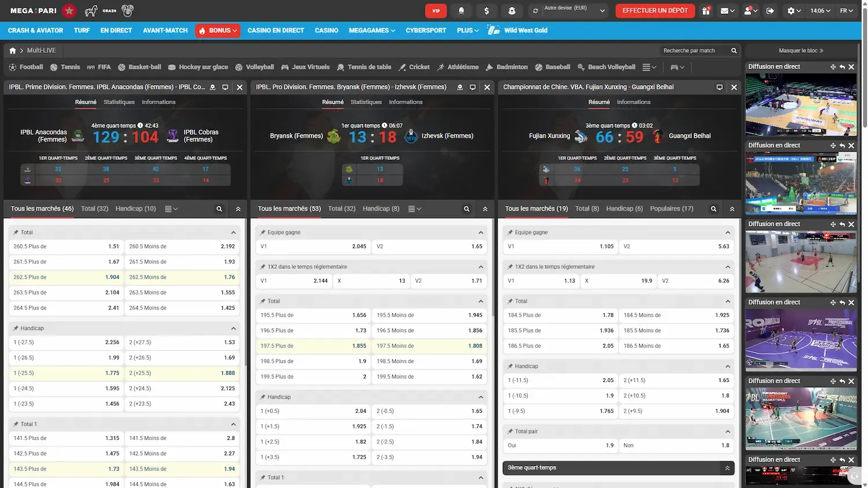Image resolution: width=868 pixels, height=488 pixels.
Task: Click the logout arrow icon in header
Action: pos(770,10)
